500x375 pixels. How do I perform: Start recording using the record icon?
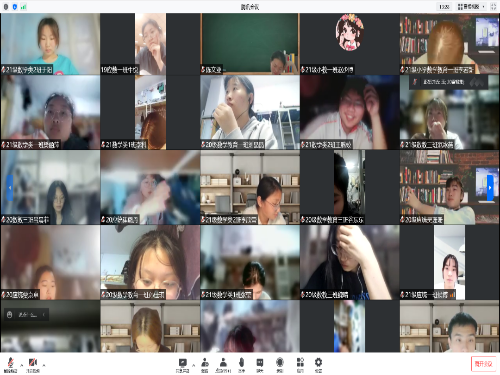[280, 365]
